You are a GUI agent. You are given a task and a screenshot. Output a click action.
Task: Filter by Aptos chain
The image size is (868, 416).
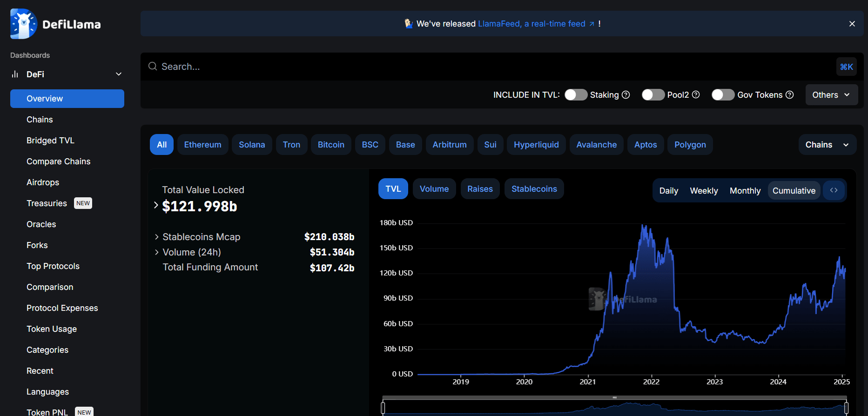[646, 145]
